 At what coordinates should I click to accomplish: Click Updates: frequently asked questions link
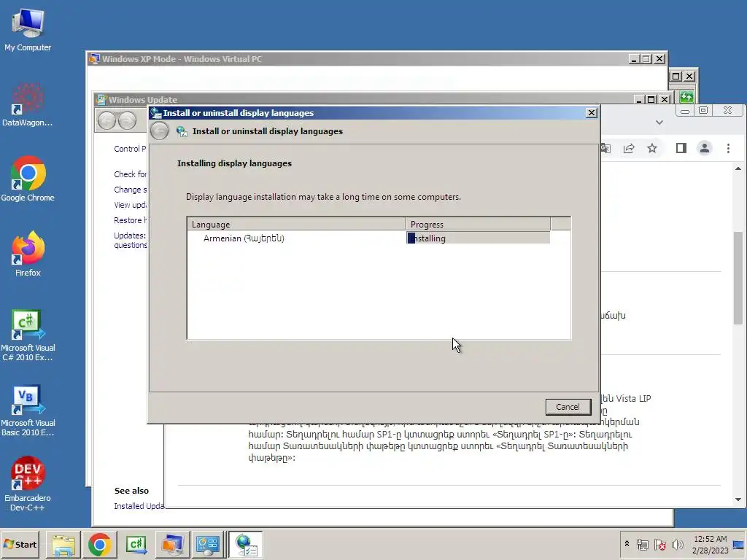[x=130, y=240]
